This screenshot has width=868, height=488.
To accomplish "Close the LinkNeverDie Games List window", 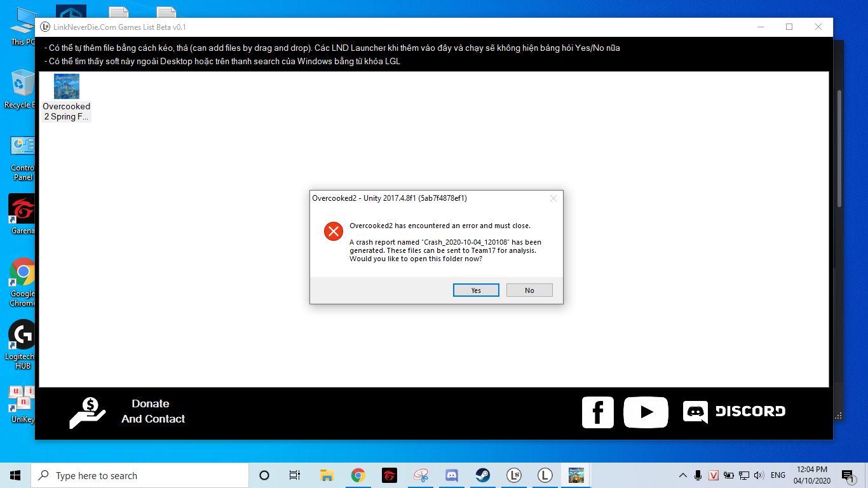I will [x=818, y=27].
